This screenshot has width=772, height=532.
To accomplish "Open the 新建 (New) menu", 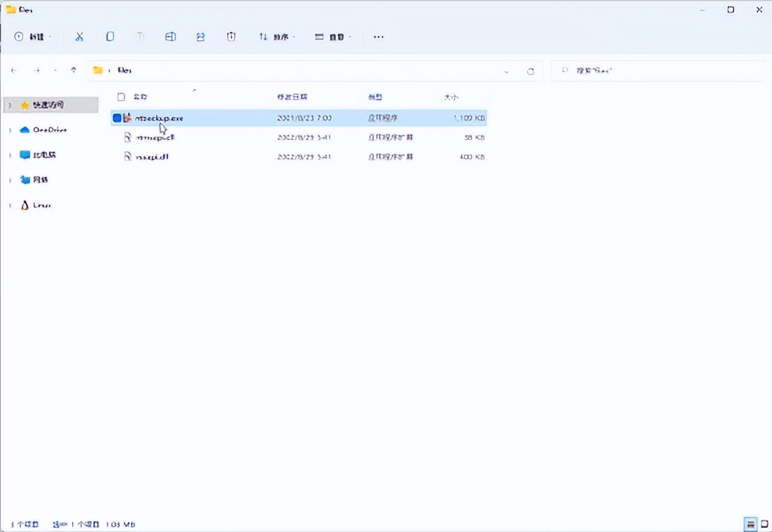I will tap(31, 36).
